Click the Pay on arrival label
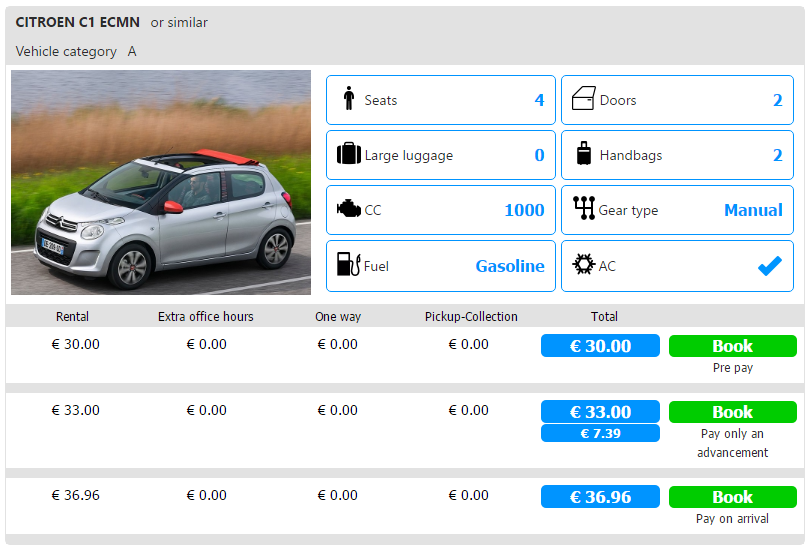Viewport: 810px width, 550px height. pyautogui.click(x=732, y=518)
